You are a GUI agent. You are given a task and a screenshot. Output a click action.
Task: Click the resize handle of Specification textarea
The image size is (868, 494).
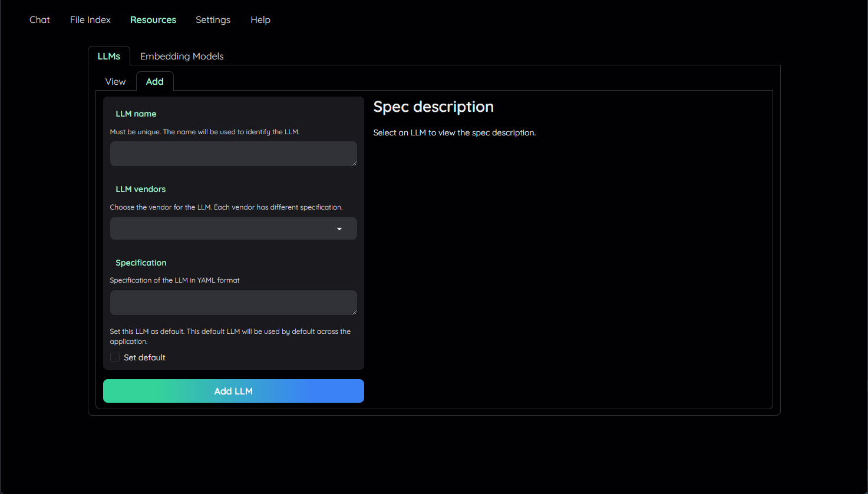pos(354,311)
